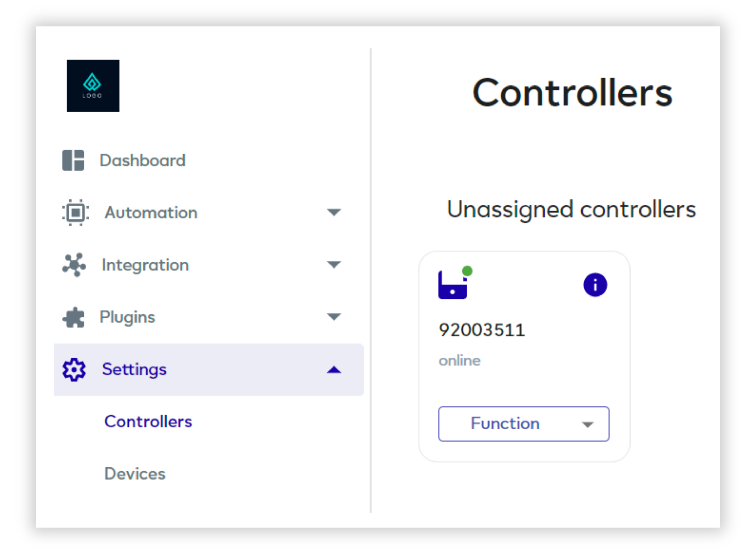Open controller info via the info icon
Screen dimensions: 756x554
point(595,285)
